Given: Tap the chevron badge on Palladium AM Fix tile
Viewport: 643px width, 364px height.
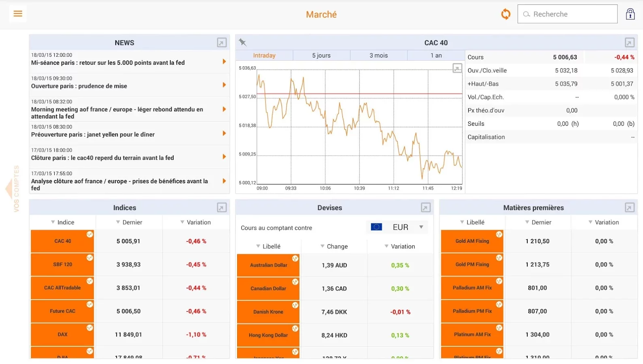Looking at the screenshot, I should pos(499,281).
